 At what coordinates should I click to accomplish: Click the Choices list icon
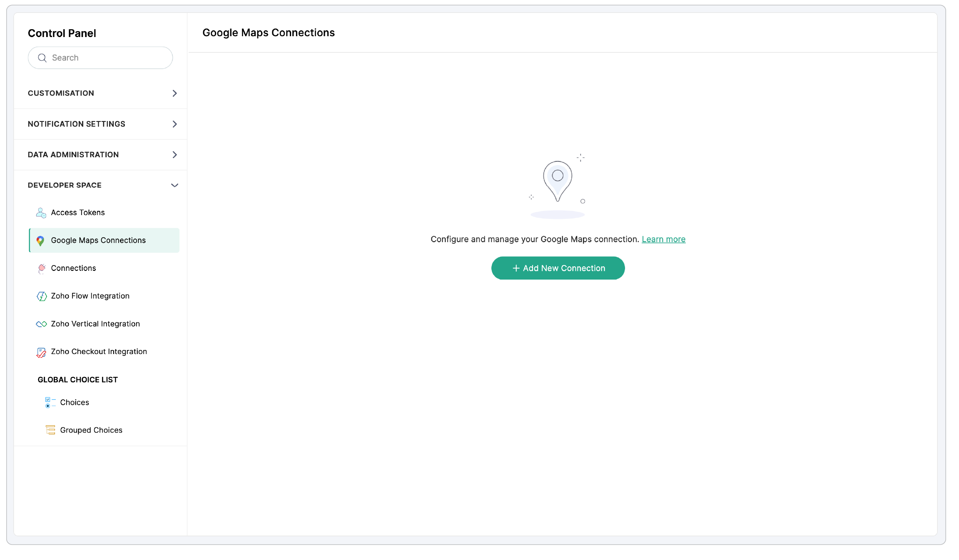tap(50, 402)
